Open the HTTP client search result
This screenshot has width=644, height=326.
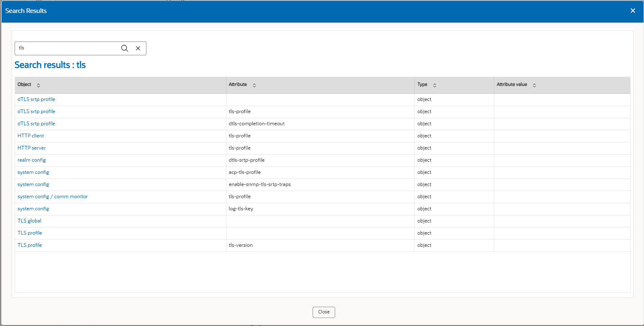point(30,135)
